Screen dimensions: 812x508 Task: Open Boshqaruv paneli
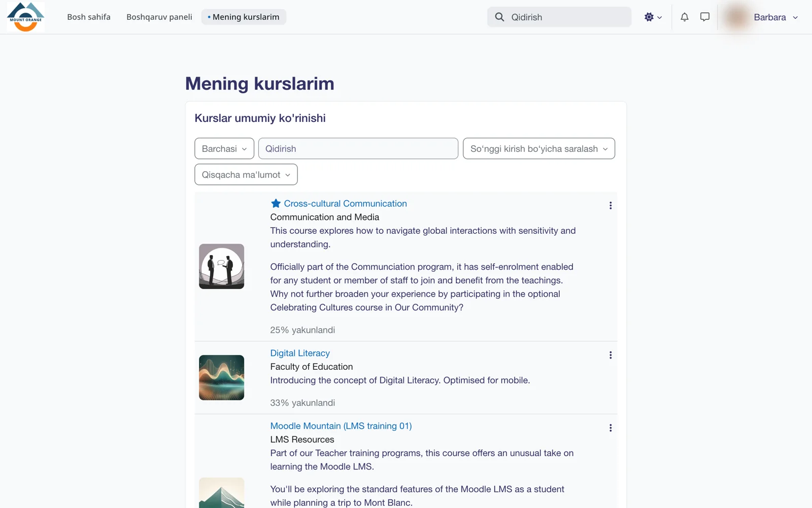159,17
